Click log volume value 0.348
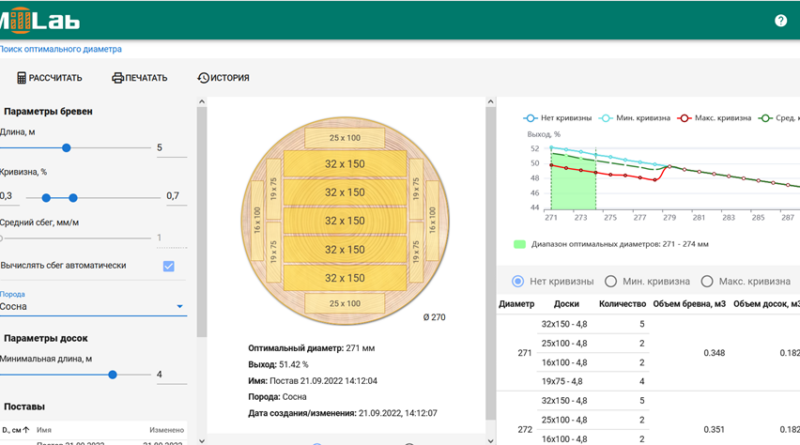 [714, 353]
